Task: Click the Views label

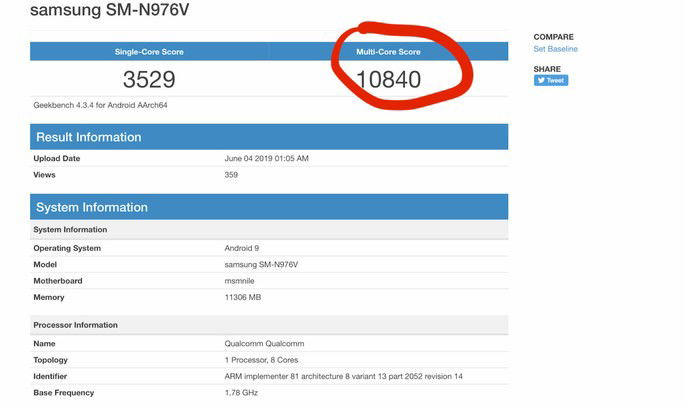Action: 44,175
